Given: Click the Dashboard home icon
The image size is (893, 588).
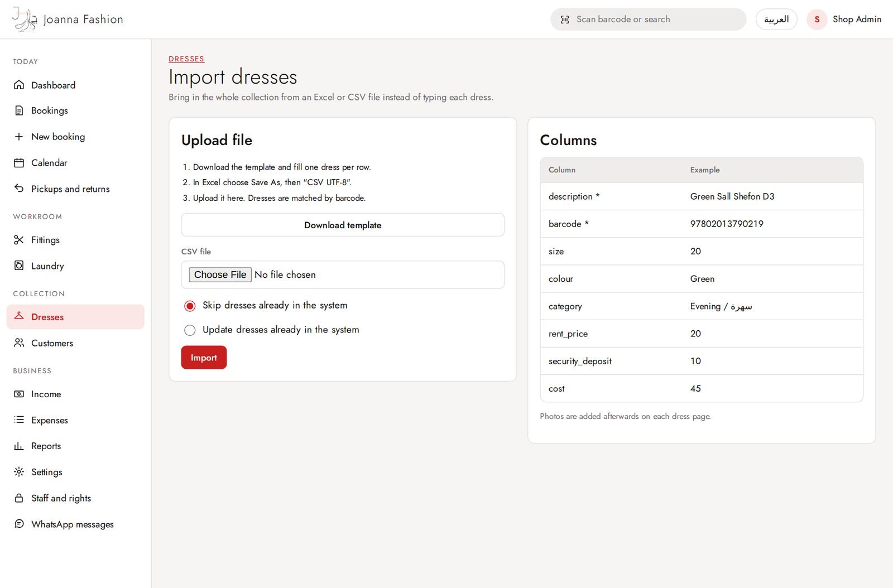Looking at the screenshot, I should point(19,85).
